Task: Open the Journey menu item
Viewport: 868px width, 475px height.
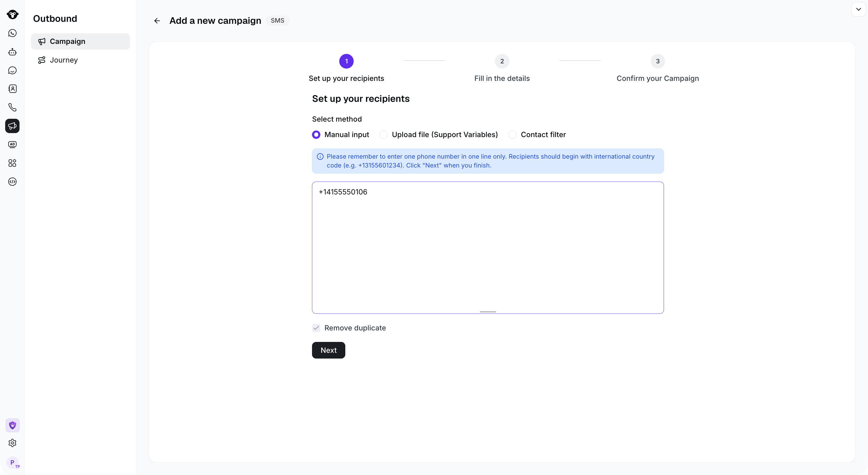Action: click(80, 60)
